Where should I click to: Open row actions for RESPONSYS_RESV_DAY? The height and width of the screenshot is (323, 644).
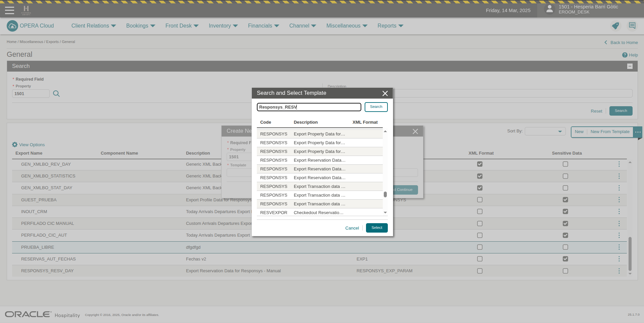tap(619, 271)
